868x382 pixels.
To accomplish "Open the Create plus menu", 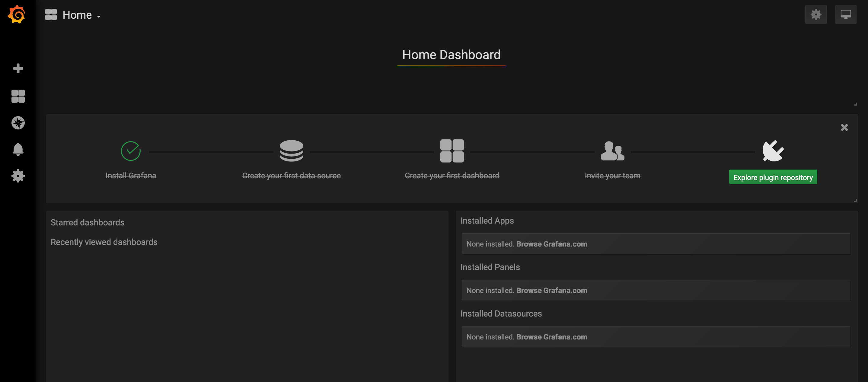I will tap(18, 68).
